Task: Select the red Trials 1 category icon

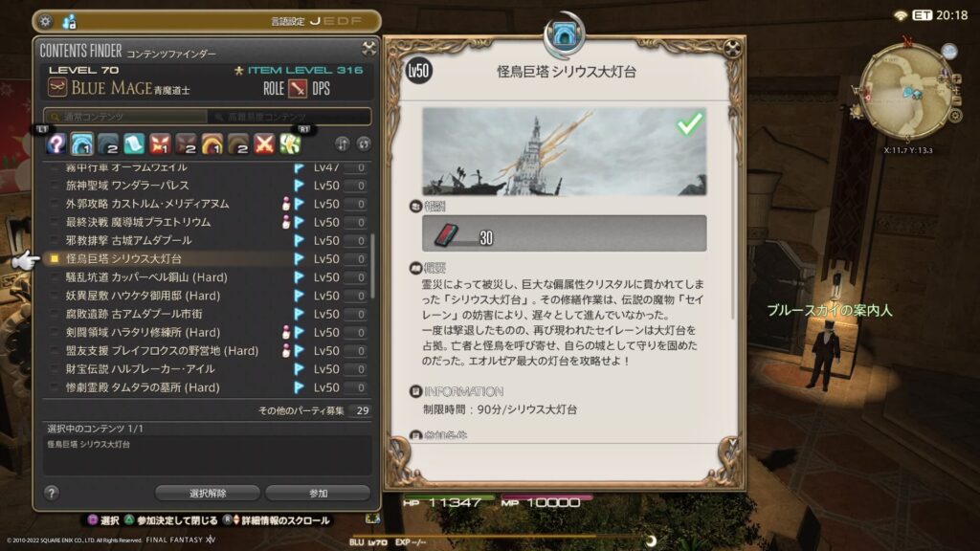Action: tap(160, 144)
